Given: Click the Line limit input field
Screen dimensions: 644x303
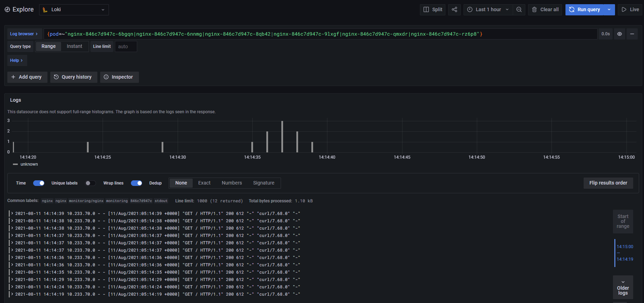Looking at the screenshot, I should pyautogui.click(x=126, y=46).
